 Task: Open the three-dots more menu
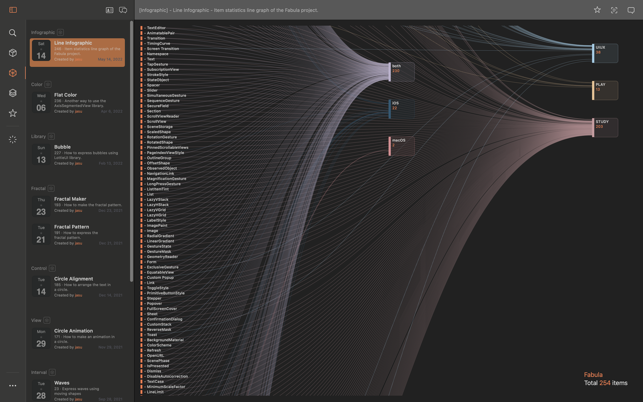click(13, 385)
